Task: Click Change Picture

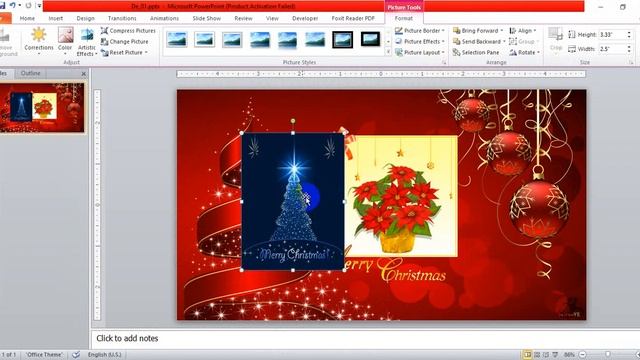Action: click(x=125, y=42)
